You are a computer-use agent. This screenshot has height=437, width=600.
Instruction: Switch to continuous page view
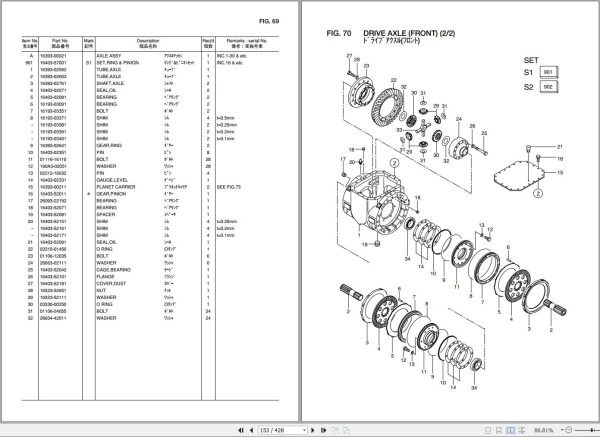click(x=499, y=430)
